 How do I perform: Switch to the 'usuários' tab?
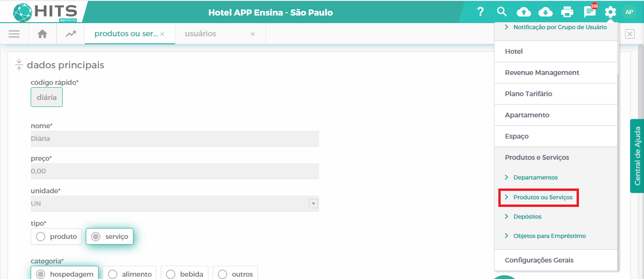coord(200,34)
